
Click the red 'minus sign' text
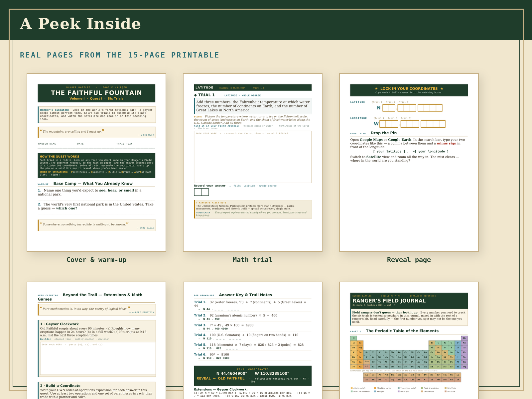(447, 143)
